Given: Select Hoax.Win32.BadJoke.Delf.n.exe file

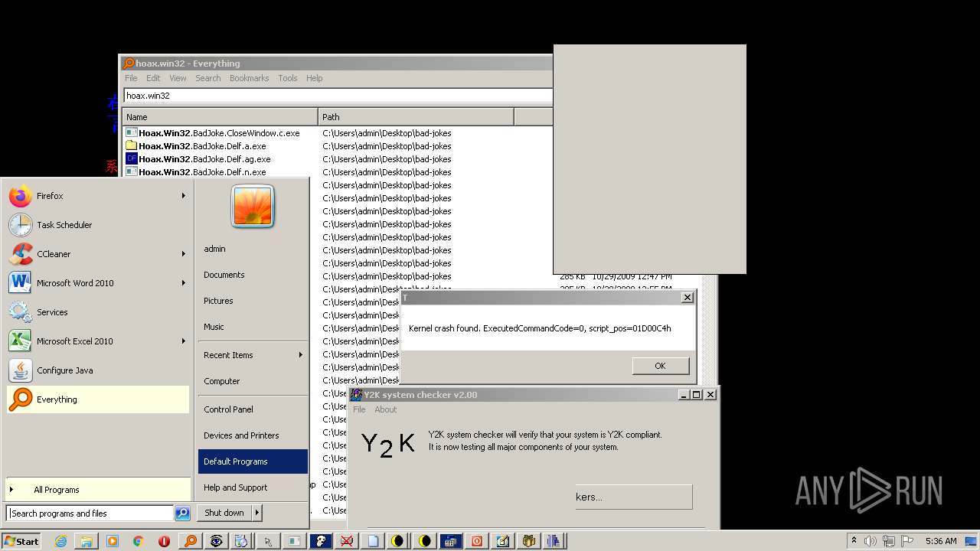Looking at the screenshot, I should pyautogui.click(x=202, y=172).
